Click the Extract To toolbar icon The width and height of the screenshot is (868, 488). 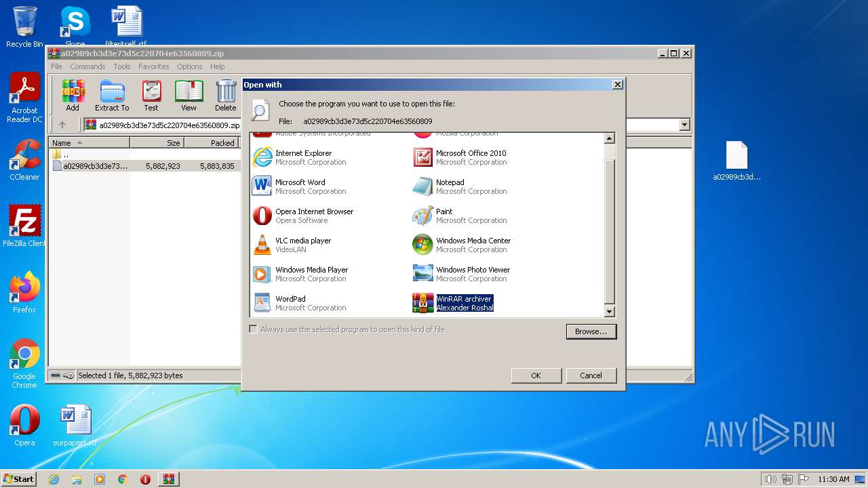[112, 96]
